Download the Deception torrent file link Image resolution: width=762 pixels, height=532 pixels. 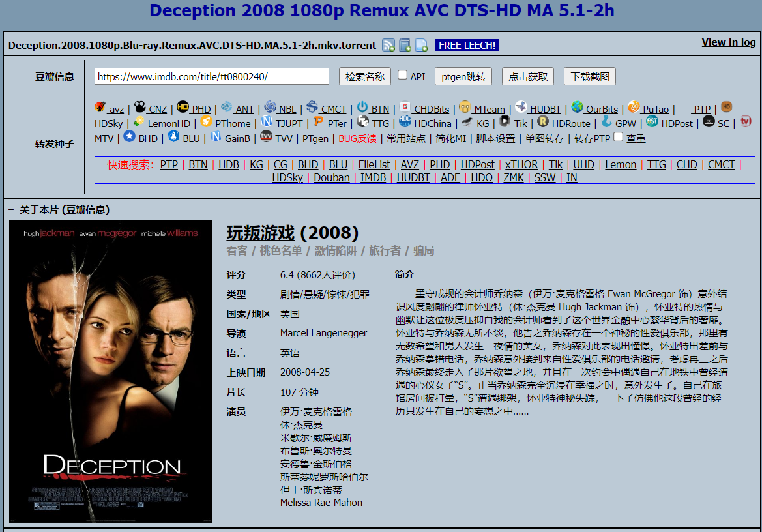pos(192,45)
